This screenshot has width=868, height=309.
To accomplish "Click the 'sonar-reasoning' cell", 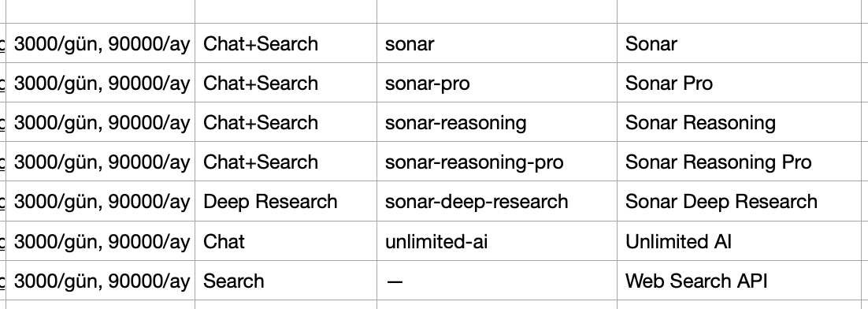I will pyautogui.click(x=497, y=122).
